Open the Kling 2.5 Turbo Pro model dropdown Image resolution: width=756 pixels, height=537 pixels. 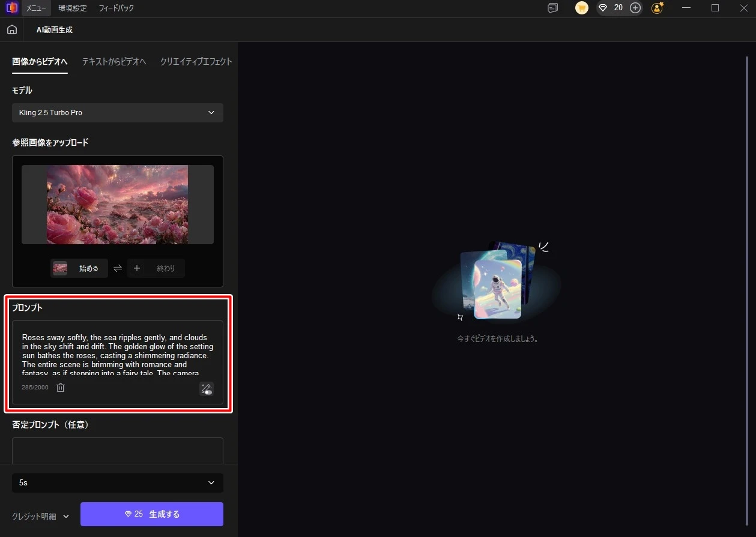coord(118,113)
